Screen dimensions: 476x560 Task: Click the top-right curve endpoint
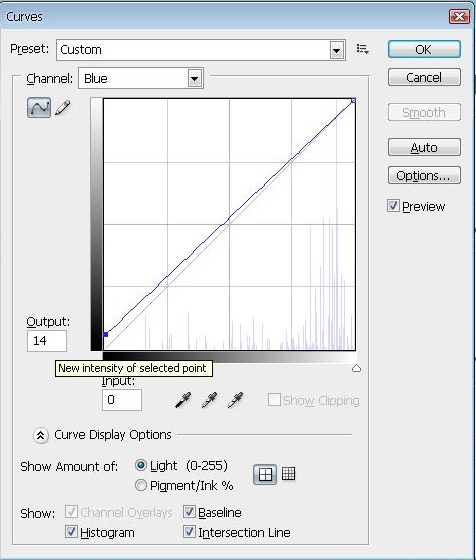pyautogui.click(x=353, y=101)
